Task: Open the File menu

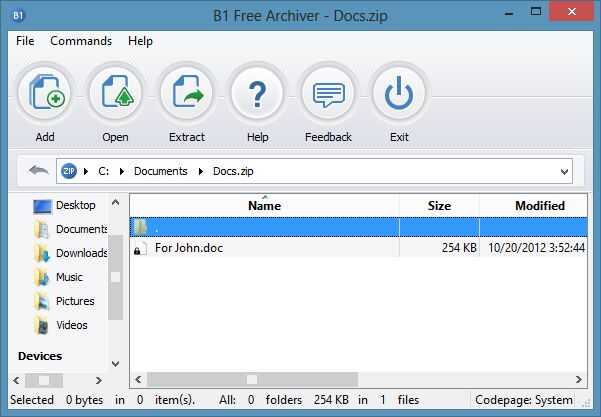Action: coord(25,41)
